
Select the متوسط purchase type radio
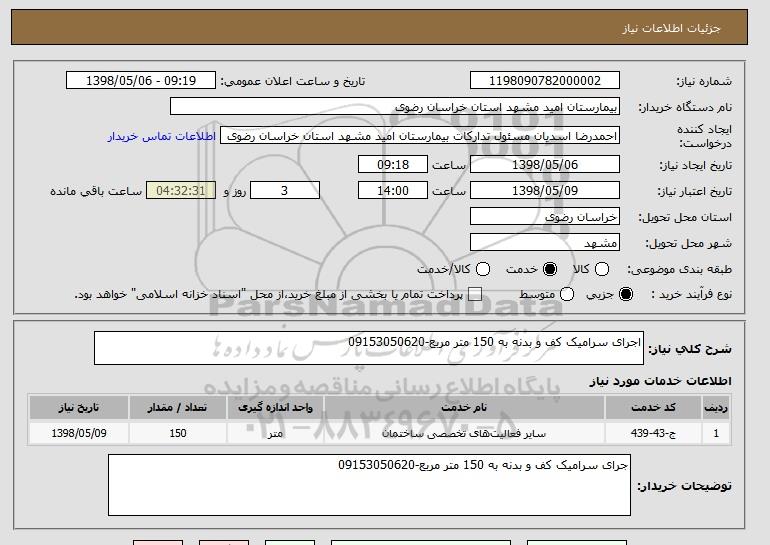coord(567,294)
